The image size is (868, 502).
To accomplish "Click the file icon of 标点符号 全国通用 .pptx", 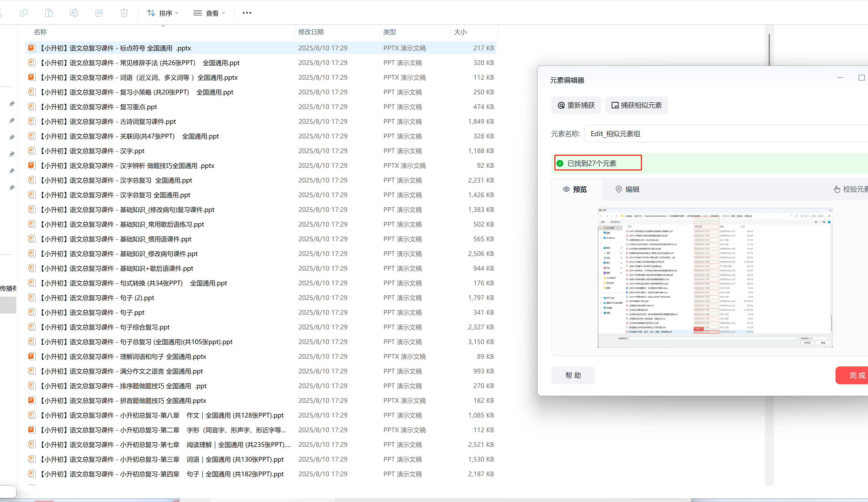I will click(x=32, y=48).
